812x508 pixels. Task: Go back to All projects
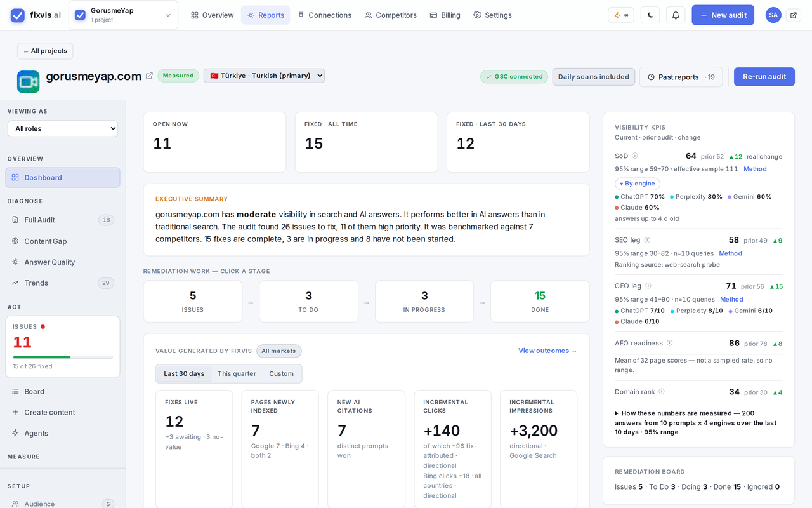click(45, 51)
